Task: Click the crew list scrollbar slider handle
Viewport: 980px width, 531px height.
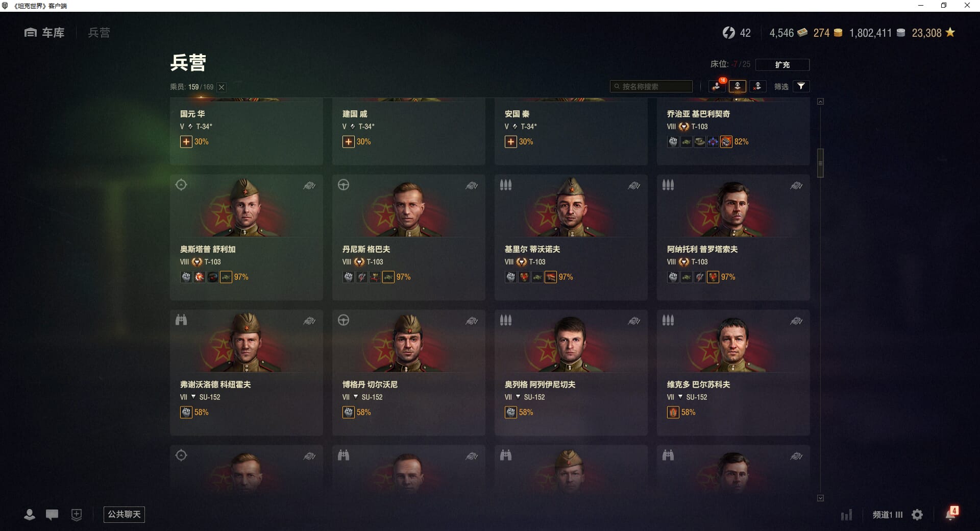Action: coord(820,163)
